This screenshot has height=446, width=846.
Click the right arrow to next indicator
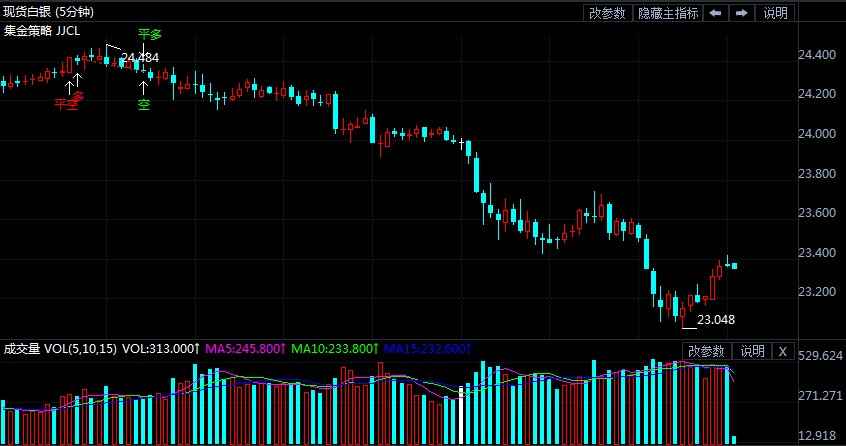(742, 13)
